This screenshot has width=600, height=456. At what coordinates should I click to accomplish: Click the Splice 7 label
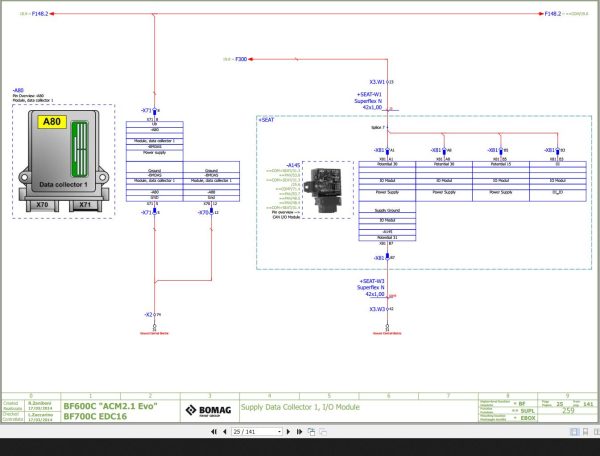click(x=378, y=128)
